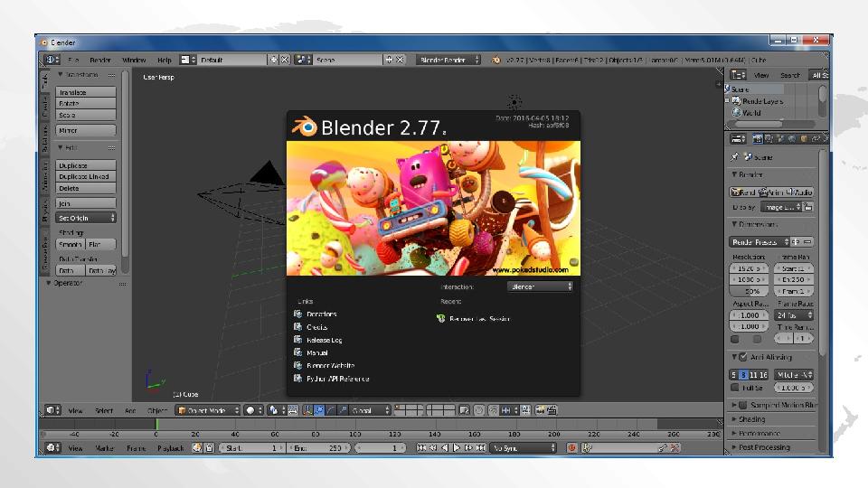The height and width of the screenshot is (488, 868).
Task: Open the No Sync playback dropdown
Action: coord(524,447)
